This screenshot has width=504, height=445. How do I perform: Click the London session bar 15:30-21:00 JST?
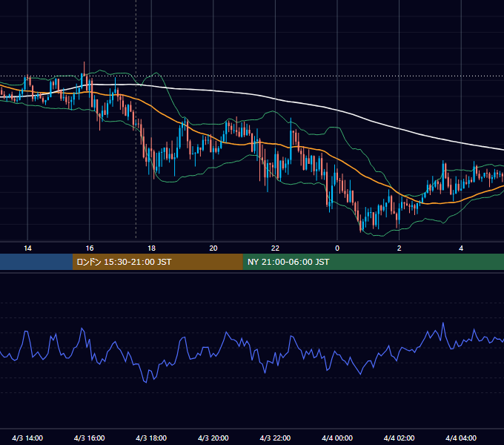157,262
